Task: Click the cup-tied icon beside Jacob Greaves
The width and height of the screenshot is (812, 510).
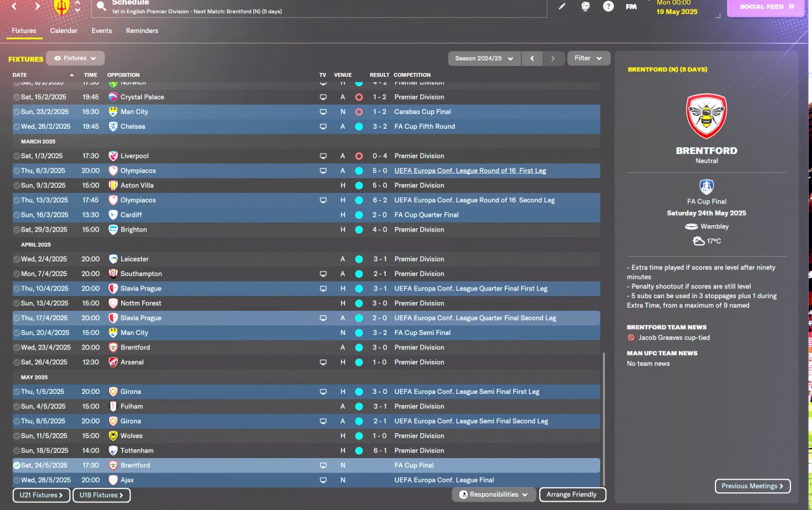Action: click(x=631, y=338)
